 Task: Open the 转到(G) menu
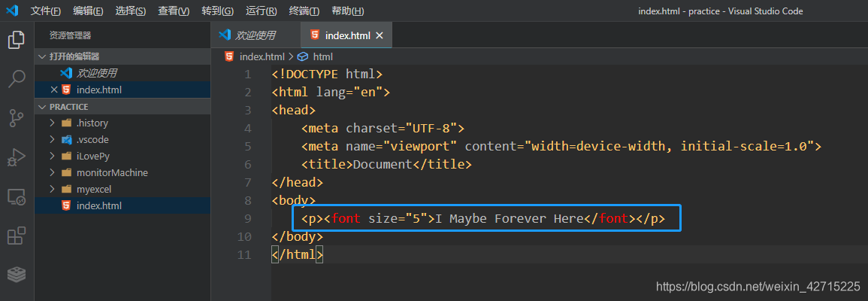click(217, 11)
